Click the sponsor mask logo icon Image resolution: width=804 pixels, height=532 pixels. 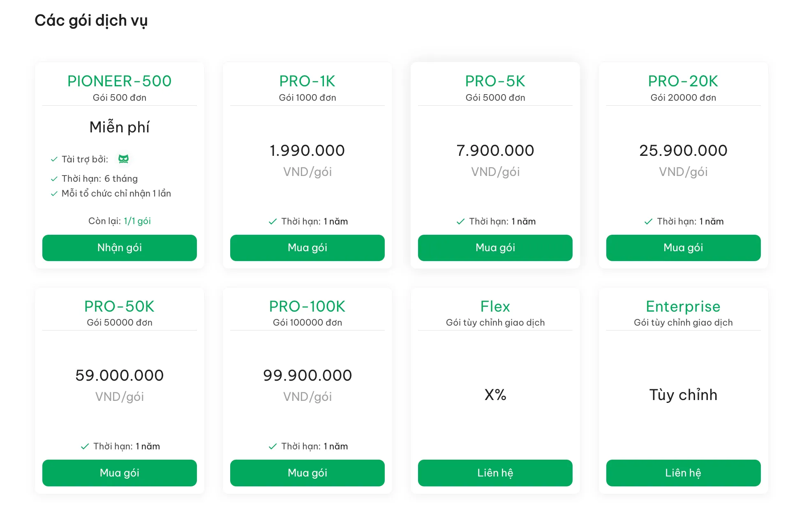(x=123, y=159)
